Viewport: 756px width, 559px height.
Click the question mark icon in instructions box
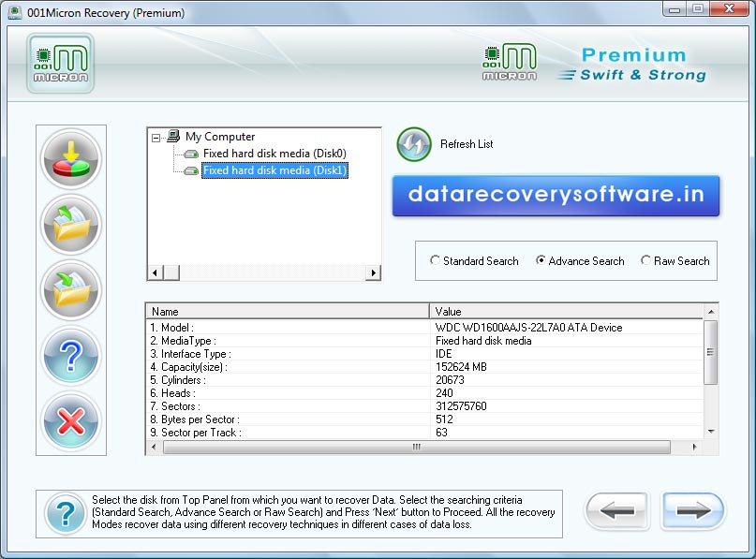pyautogui.click(x=66, y=514)
